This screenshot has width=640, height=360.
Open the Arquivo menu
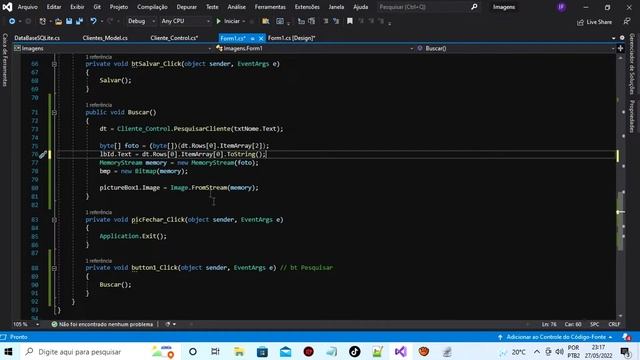[x=27, y=7]
